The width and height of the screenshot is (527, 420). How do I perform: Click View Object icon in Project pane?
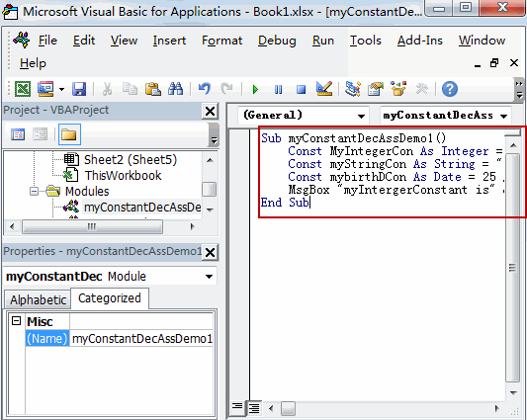(40, 134)
